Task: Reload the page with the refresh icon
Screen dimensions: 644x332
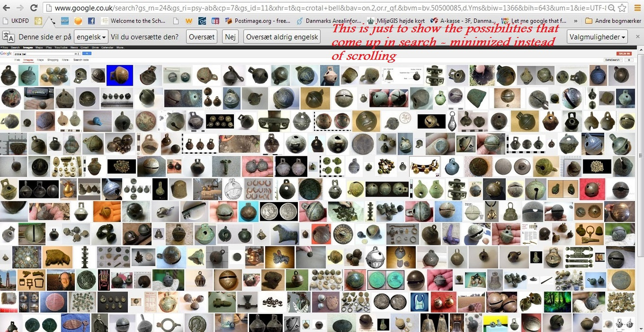Action: [34, 8]
